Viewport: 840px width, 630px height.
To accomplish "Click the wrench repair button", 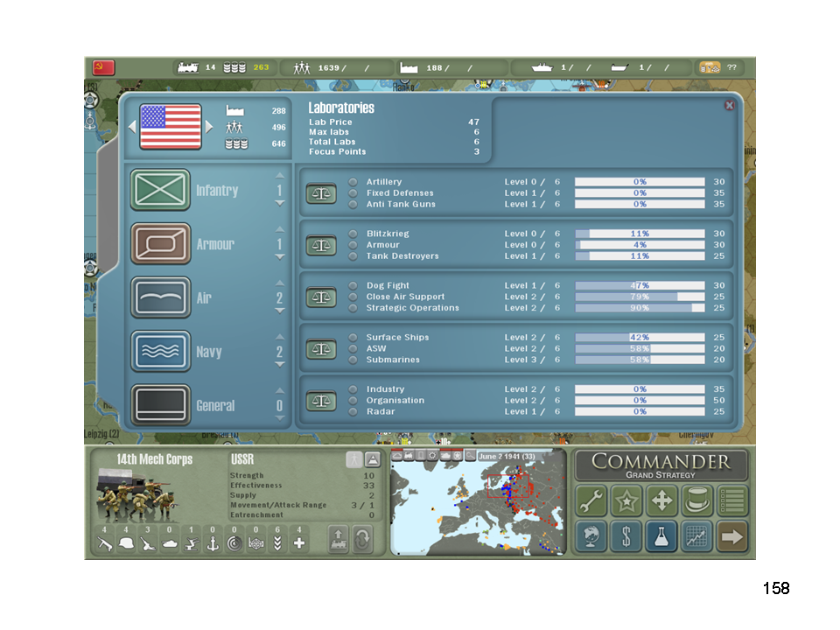I will point(591,500).
